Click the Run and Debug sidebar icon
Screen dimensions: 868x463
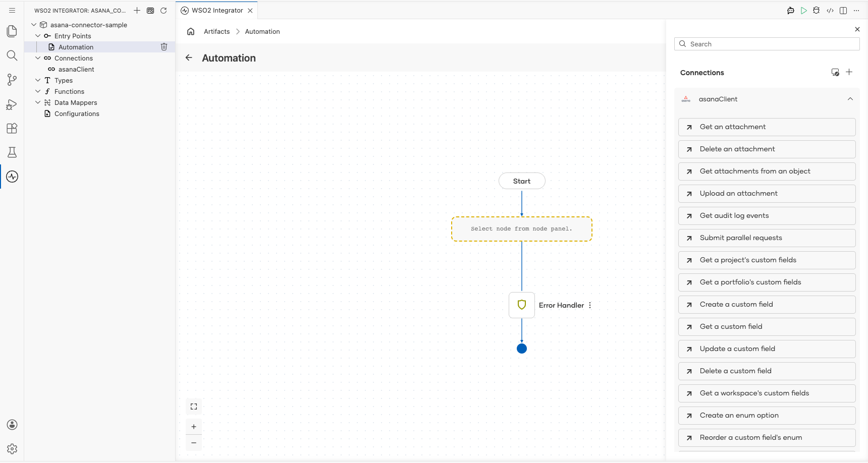[12, 104]
